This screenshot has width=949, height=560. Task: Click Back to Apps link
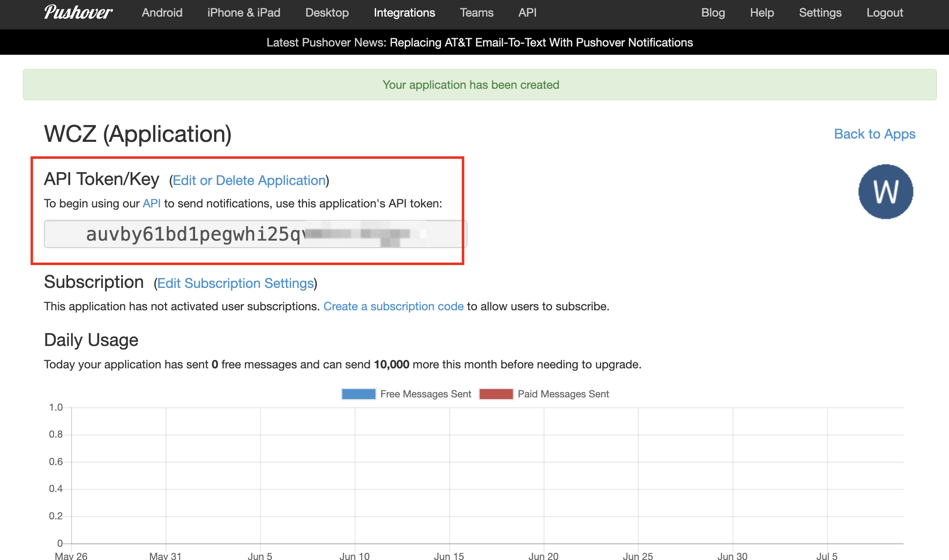coord(874,134)
